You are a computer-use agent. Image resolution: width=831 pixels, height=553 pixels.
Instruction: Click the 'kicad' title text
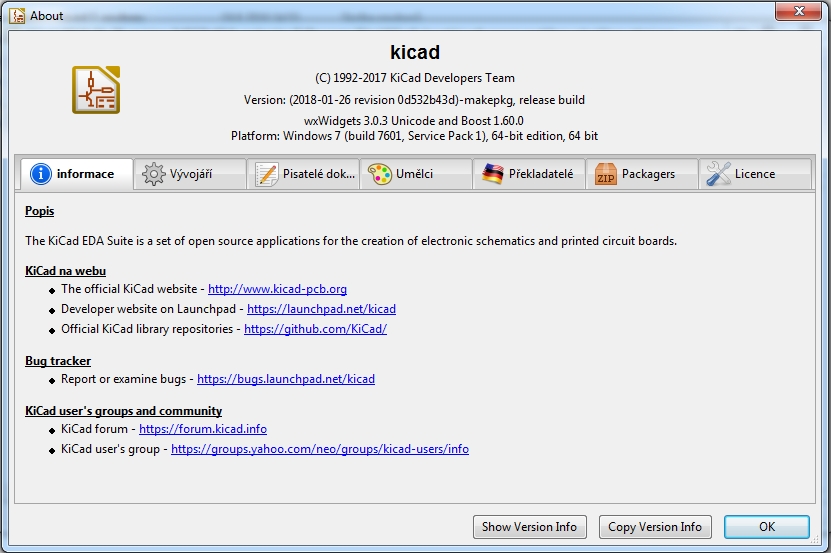coord(415,52)
